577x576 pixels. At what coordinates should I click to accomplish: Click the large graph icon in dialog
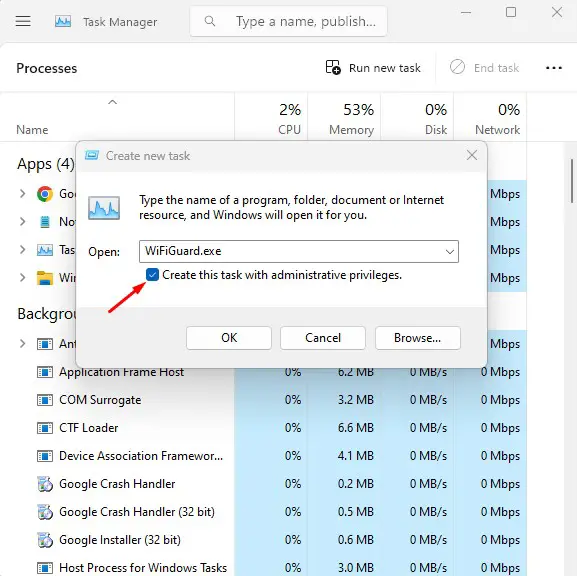(x=104, y=208)
